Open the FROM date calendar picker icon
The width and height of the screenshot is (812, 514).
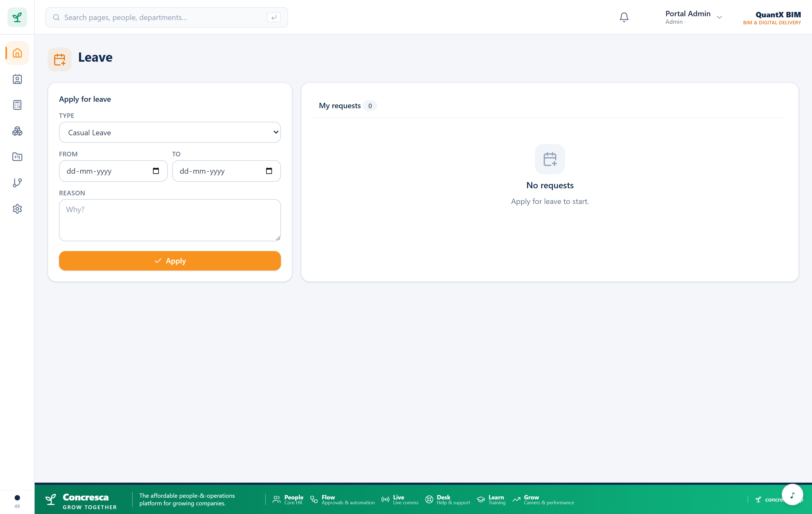[x=156, y=171]
